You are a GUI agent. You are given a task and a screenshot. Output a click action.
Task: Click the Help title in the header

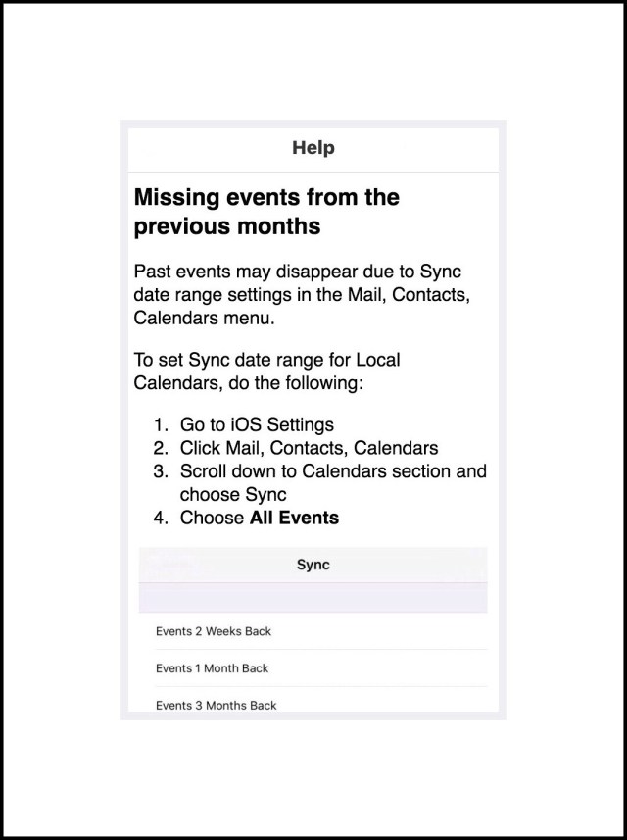(x=313, y=148)
